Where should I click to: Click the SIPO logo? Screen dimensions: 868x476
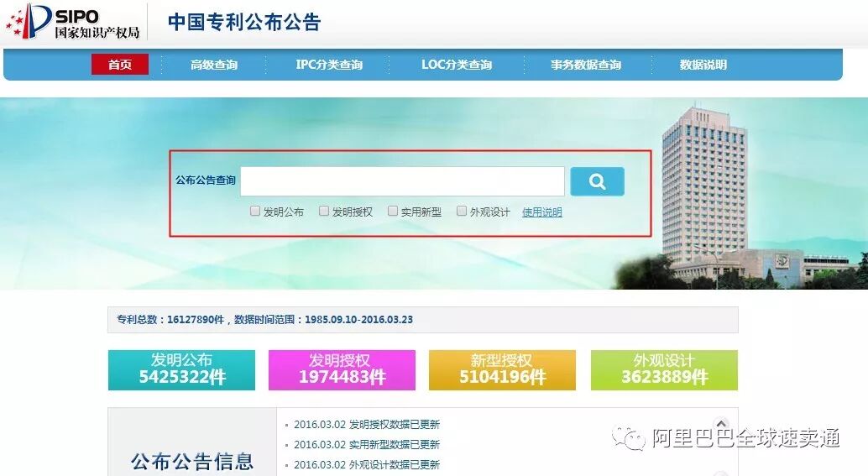tap(72, 22)
